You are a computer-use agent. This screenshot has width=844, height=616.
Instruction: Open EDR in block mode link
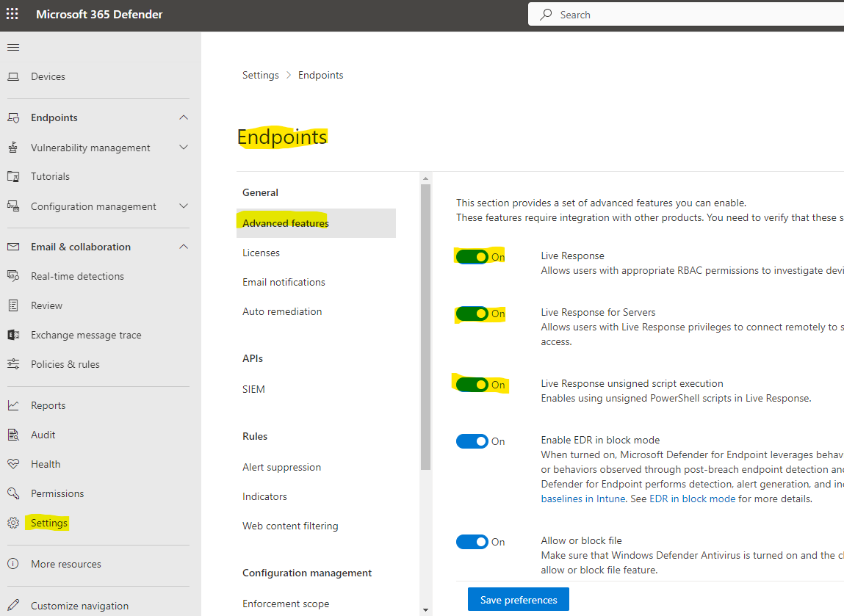(x=692, y=499)
